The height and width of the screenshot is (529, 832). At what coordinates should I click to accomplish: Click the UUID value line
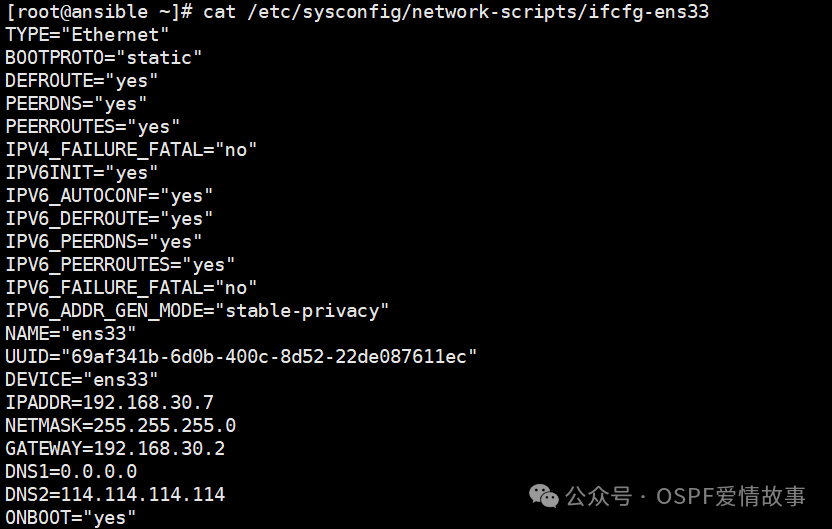coord(241,357)
